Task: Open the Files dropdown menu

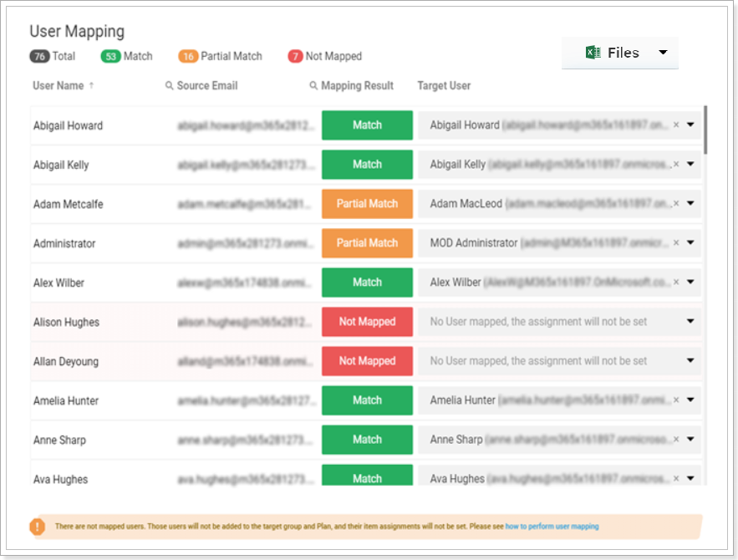Action: tap(663, 52)
